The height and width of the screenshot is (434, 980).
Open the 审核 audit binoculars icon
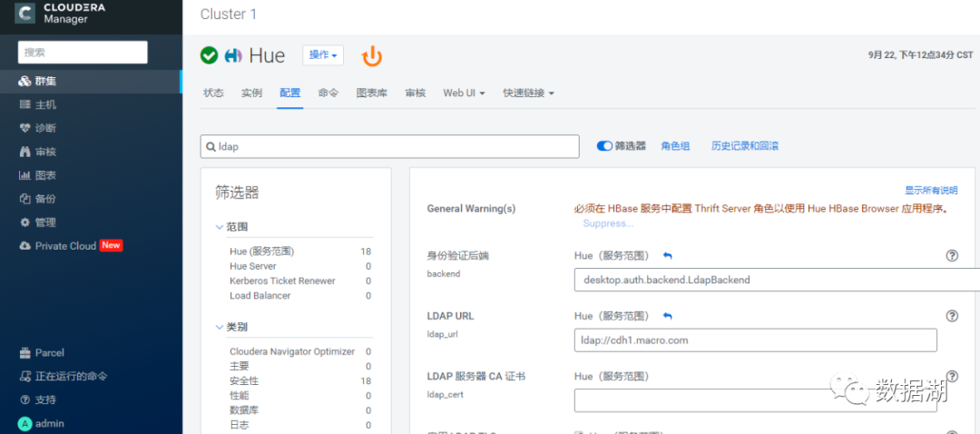[x=24, y=152]
